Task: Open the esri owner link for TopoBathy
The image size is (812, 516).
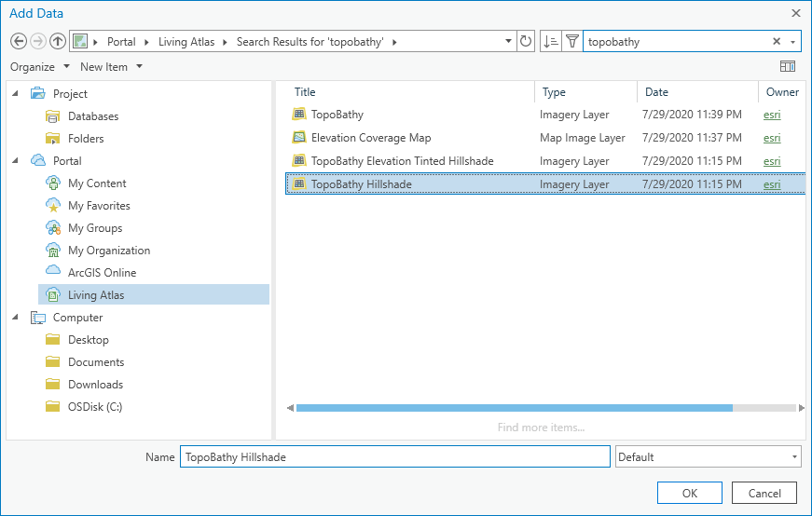Action: [x=772, y=115]
